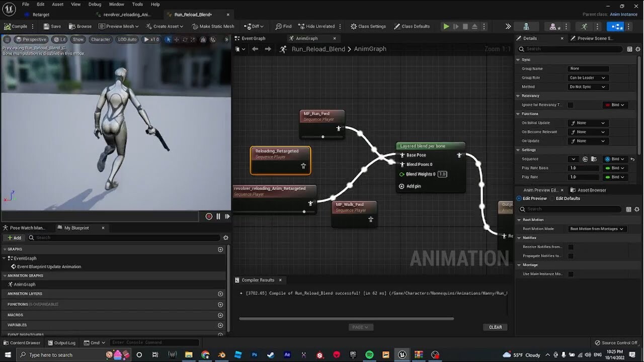Toggle the Ignore for Relevancy Test checkbox

(570, 105)
